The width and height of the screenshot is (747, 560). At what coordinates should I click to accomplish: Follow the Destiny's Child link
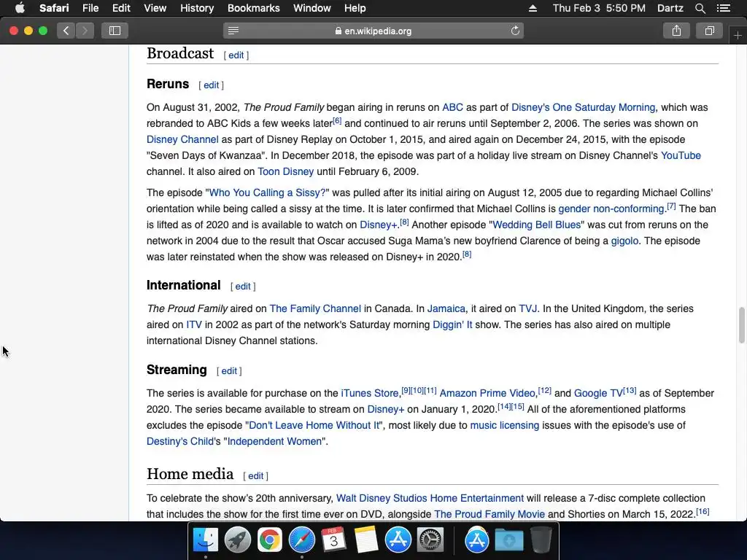click(x=180, y=441)
